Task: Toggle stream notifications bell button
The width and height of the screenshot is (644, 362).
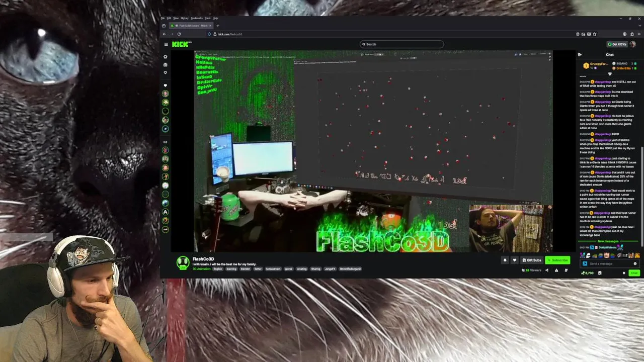Action: pyautogui.click(x=505, y=260)
